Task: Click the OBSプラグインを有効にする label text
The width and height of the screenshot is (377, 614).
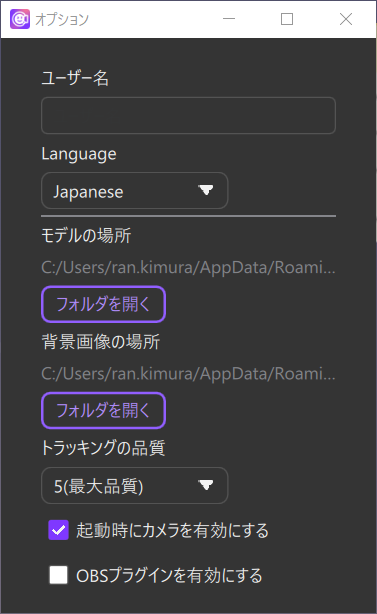Action: pyautogui.click(x=169, y=576)
